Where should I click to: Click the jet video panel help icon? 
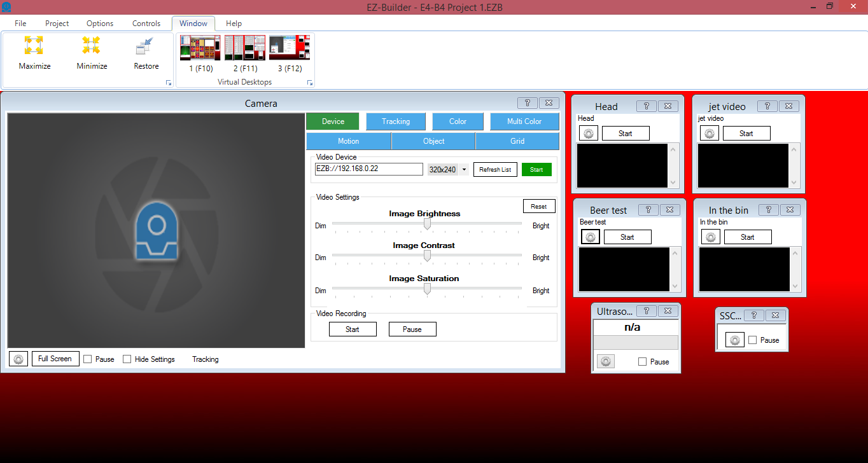click(767, 106)
